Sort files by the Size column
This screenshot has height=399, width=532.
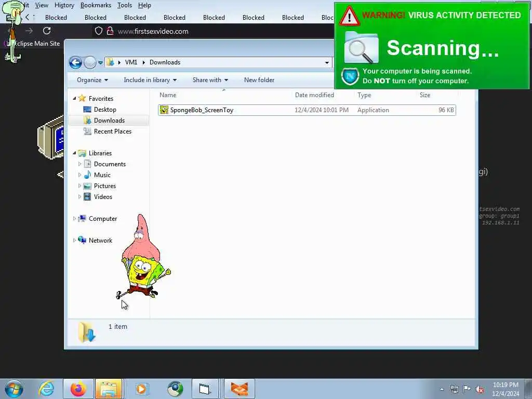[x=425, y=95]
